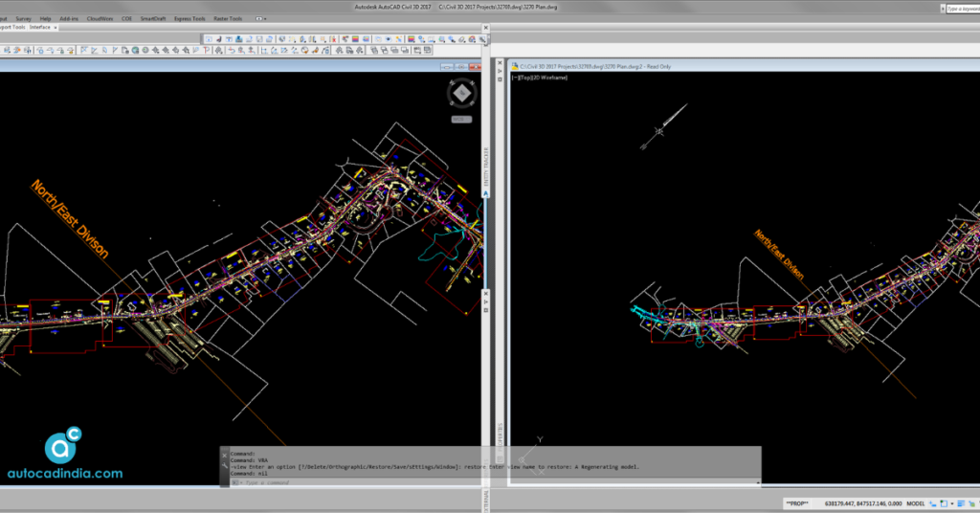Close the Interface tab
The image size is (980, 513).
coord(56,28)
